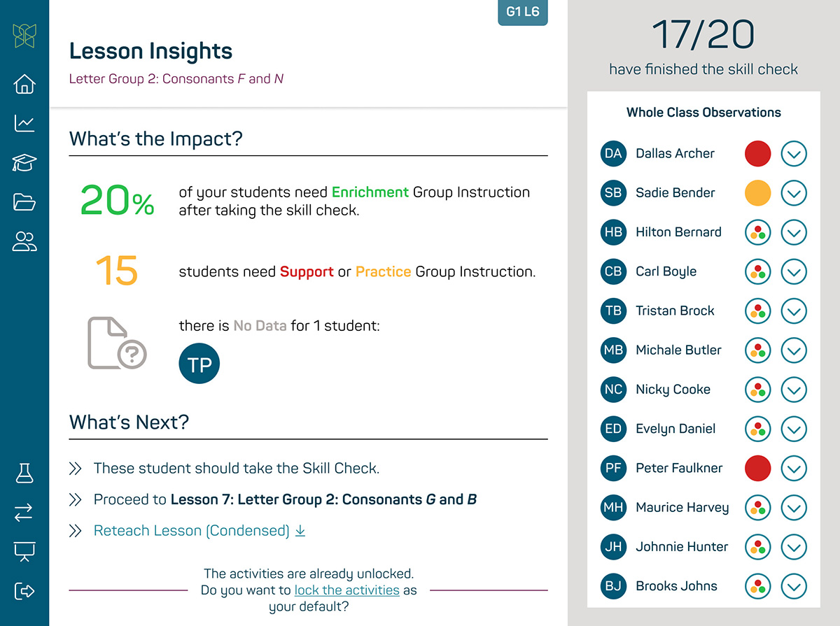Expand Sadie Bender's row chevron

[794, 193]
